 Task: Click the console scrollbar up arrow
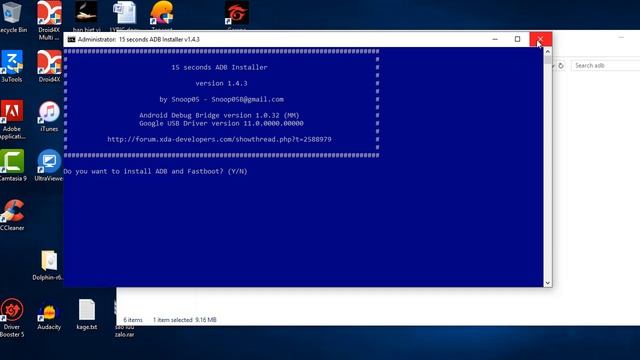(x=548, y=51)
